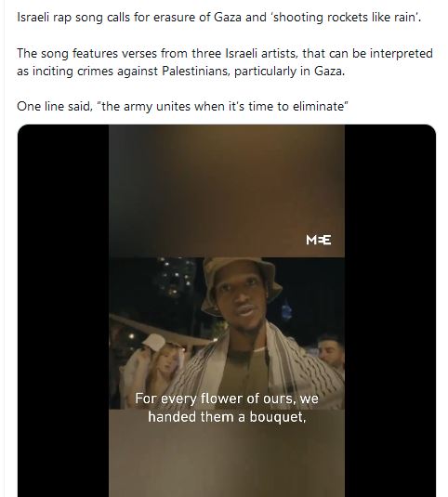Screen dimensions: 448x497
Task: Click the 'handed them a bouquet' subtitle line
Action: [227, 417]
